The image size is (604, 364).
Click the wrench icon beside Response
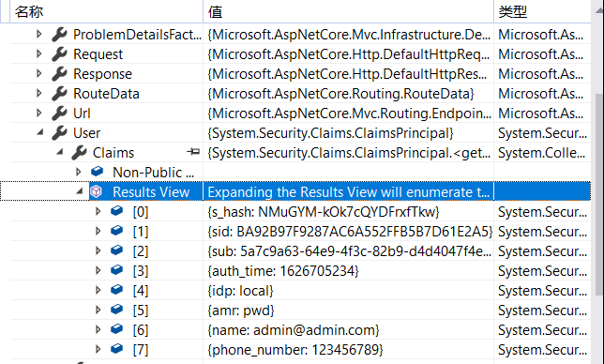(59, 74)
